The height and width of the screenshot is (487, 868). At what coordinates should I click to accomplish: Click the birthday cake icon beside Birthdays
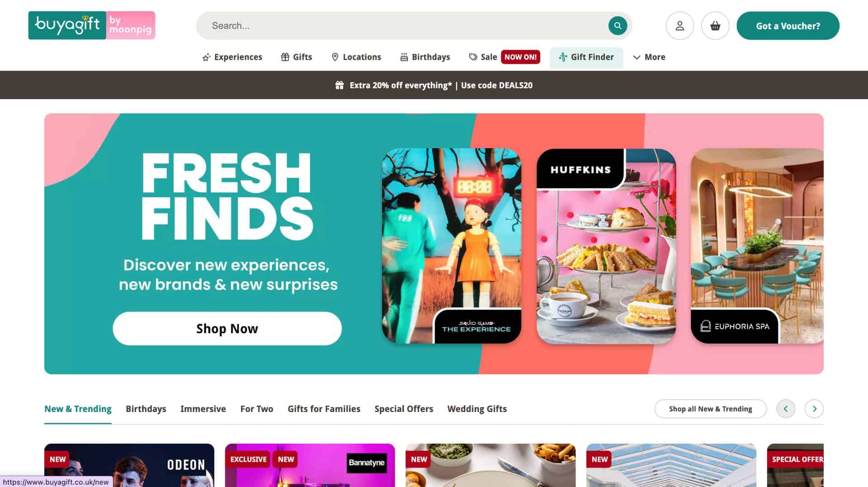tap(404, 57)
